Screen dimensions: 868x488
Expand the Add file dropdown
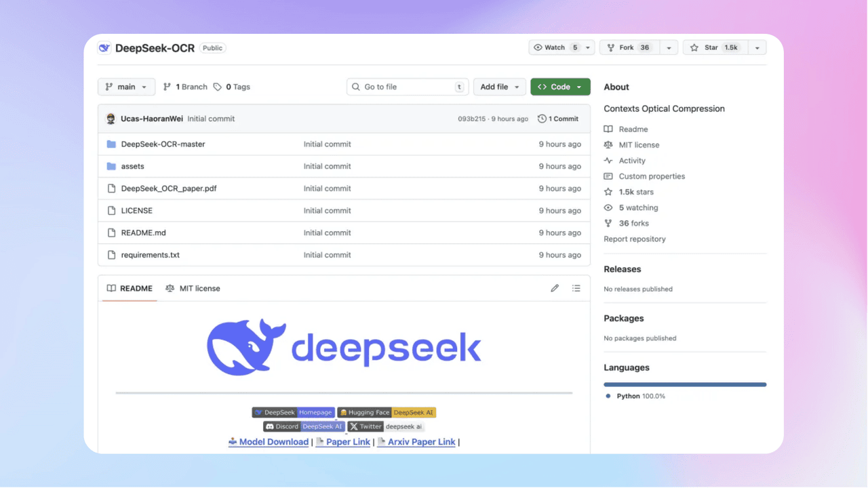(x=500, y=87)
